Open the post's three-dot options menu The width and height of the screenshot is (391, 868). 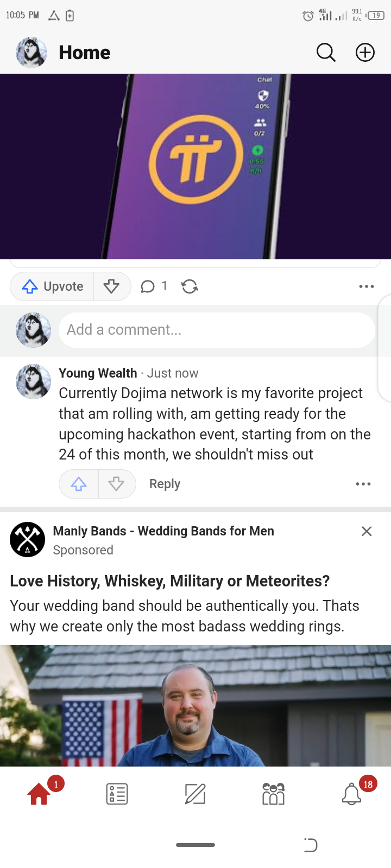(x=367, y=286)
